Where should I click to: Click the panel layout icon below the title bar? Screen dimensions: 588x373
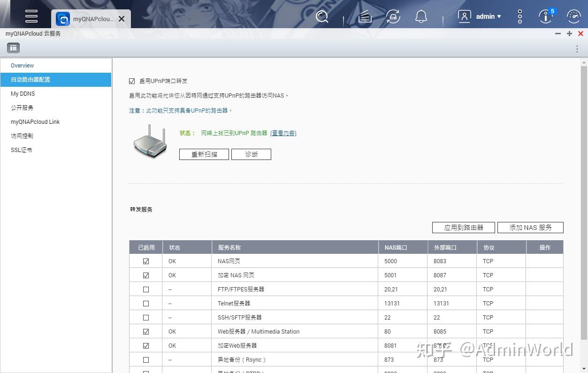[x=13, y=47]
